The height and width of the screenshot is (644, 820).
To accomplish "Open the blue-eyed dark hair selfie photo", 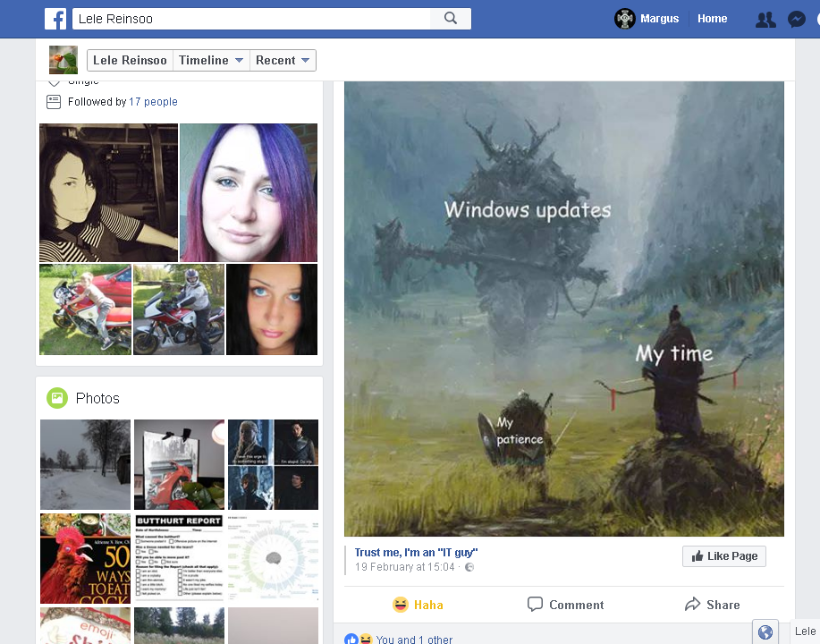I will tap(272, 309).
